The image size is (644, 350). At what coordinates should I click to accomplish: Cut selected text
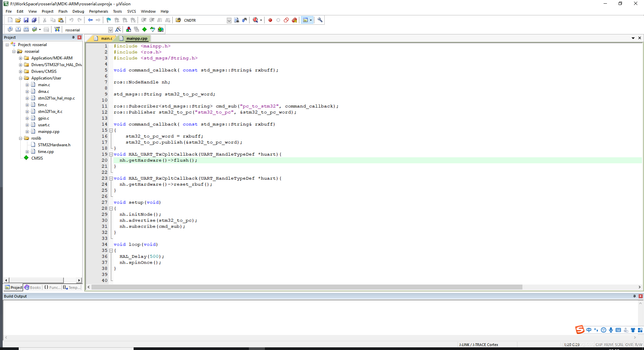(44, 20)
